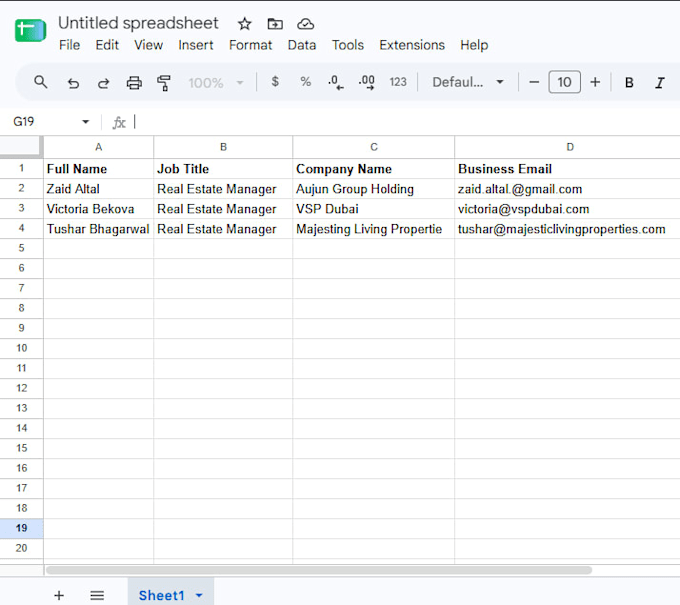Open Sheet1 tab options arrow
The image size is (680, 605).
click(199, 595)
